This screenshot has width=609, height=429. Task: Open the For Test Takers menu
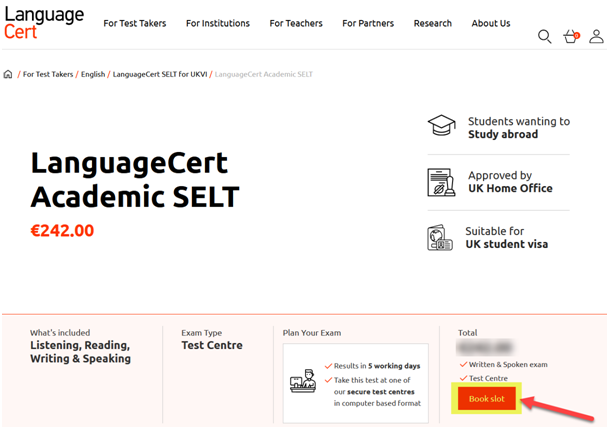click(x=135, y=23)
